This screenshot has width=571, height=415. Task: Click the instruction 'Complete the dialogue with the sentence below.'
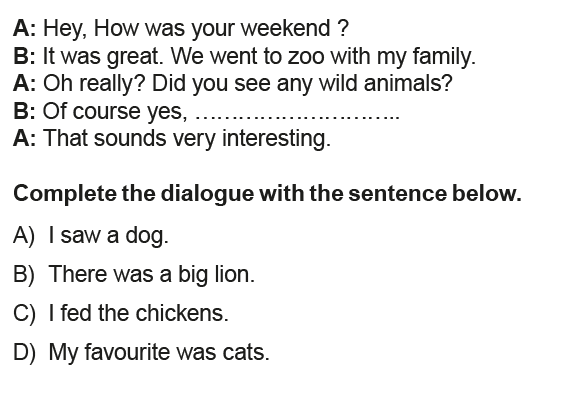point(267,194)
